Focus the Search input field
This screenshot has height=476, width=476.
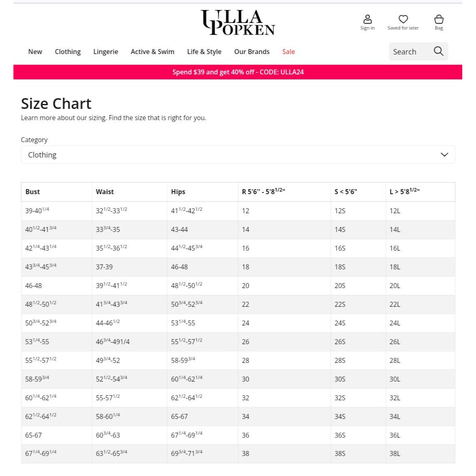pyautogui.click(x=409, y=52)
